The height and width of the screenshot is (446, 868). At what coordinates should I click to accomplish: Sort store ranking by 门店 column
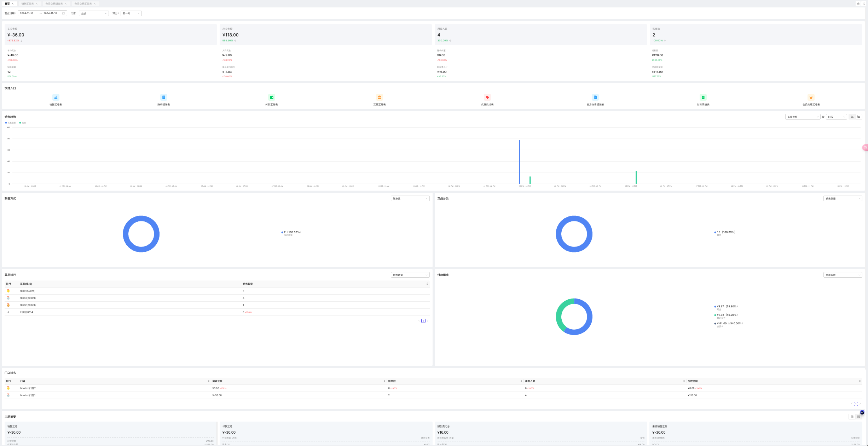(208, 381)
